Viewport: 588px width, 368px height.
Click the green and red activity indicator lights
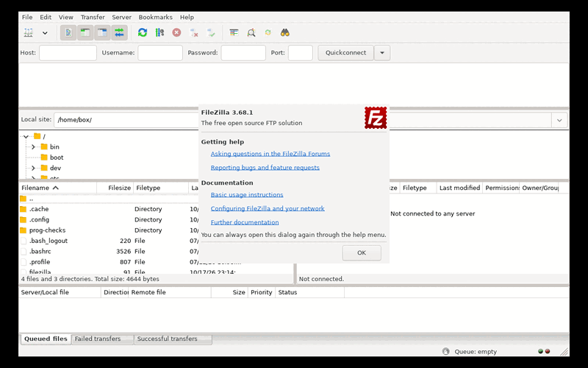point(544,352)
